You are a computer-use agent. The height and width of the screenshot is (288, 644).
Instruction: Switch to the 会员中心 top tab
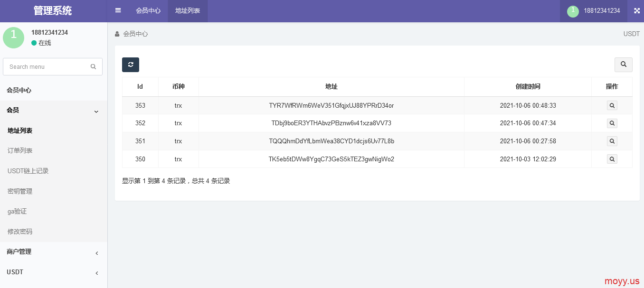[148, 11]
